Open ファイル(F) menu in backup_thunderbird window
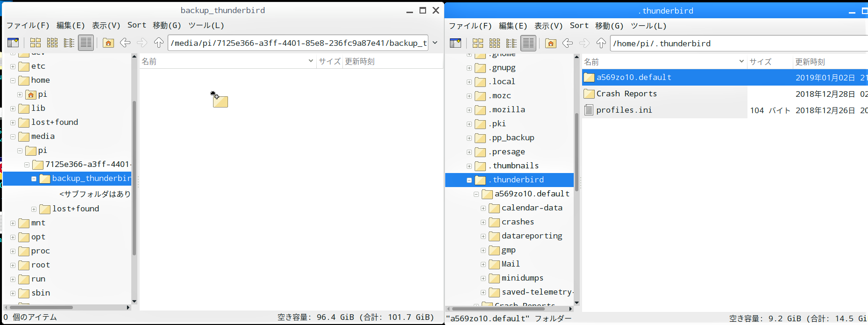 [x=28, y=25]
